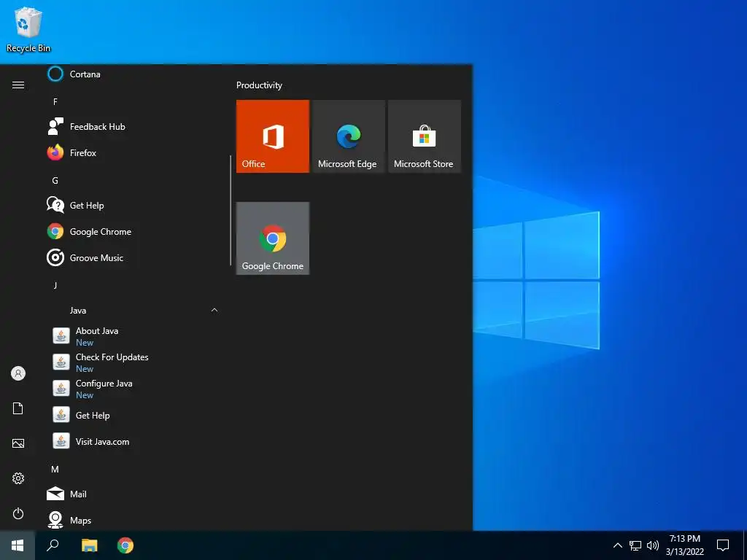
Task: Click the letter G section header
Action: click(x=55, y=181)
